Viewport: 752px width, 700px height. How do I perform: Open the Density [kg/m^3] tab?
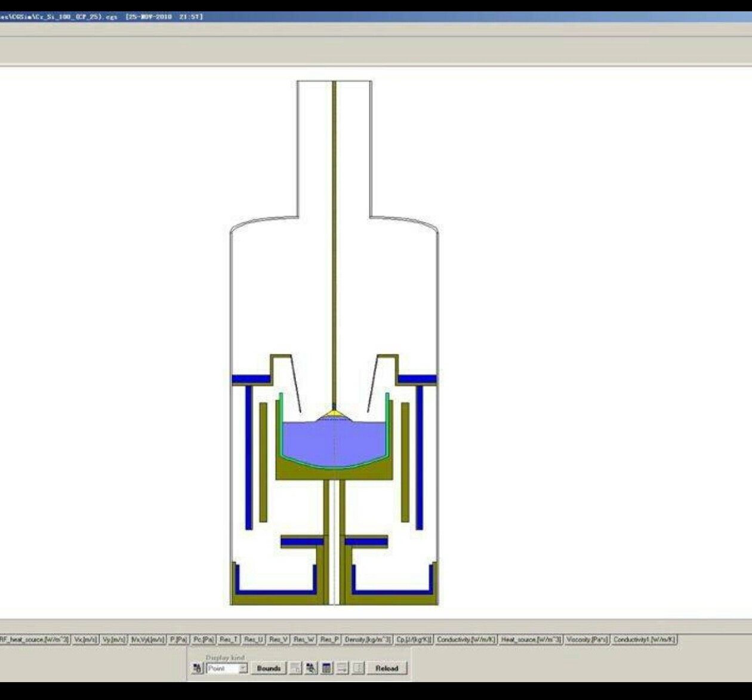coord(368,640)
